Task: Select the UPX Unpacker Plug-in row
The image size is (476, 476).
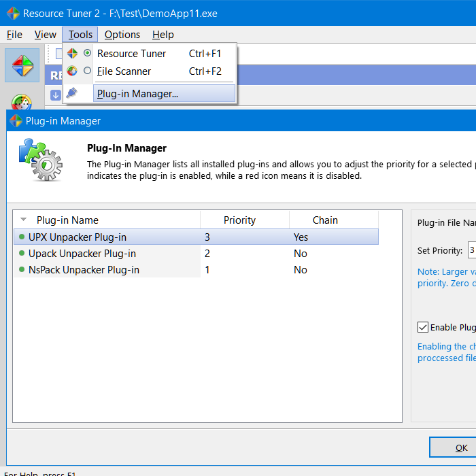Action: click(x=196, y=237)
